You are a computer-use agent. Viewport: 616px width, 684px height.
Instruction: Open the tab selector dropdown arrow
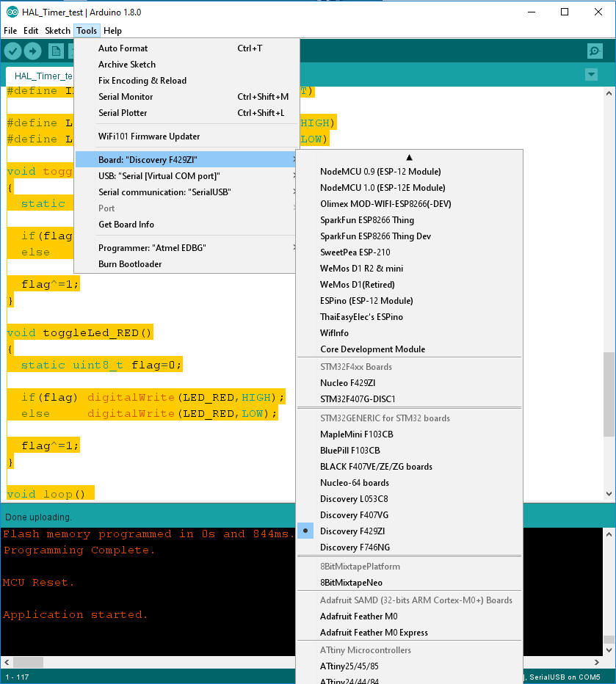(x=591, y=75)
